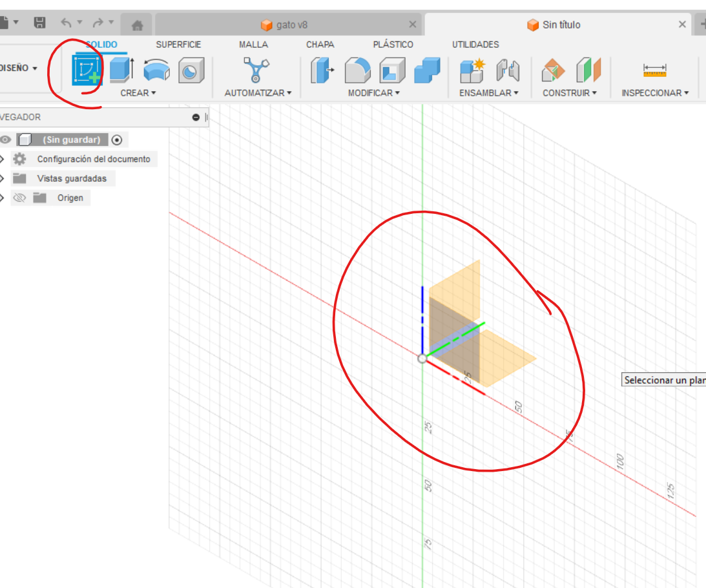This screenshot has height=588, width=706.
Task: Click the Undo arrow
Action: (x=66, y=23)
